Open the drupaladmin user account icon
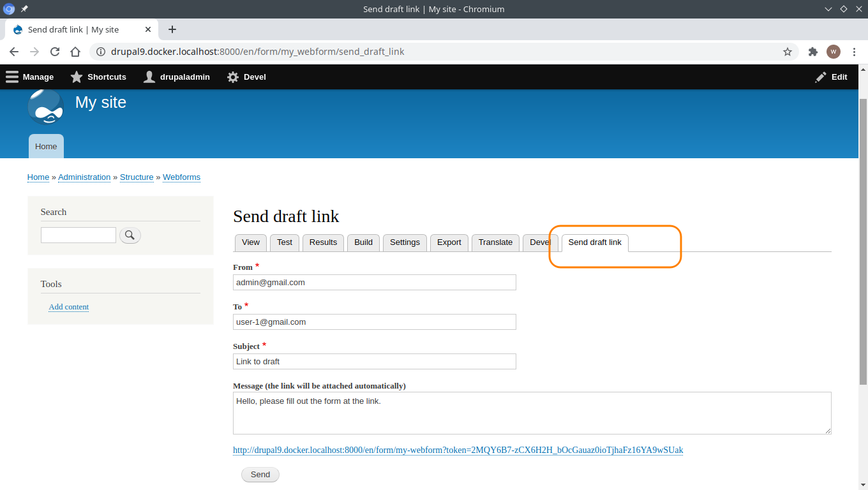The image size is (868, 490). 149,77
